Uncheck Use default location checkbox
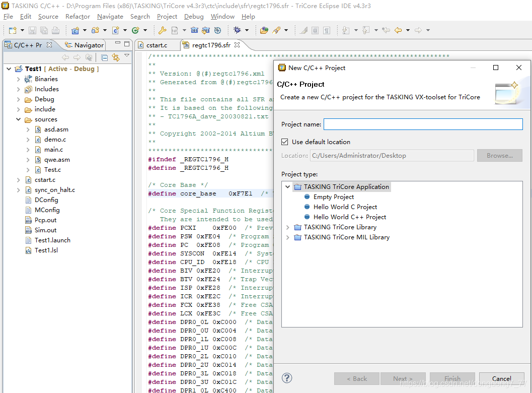The width and height of the screenshot is (532, 393). [285, 142]
